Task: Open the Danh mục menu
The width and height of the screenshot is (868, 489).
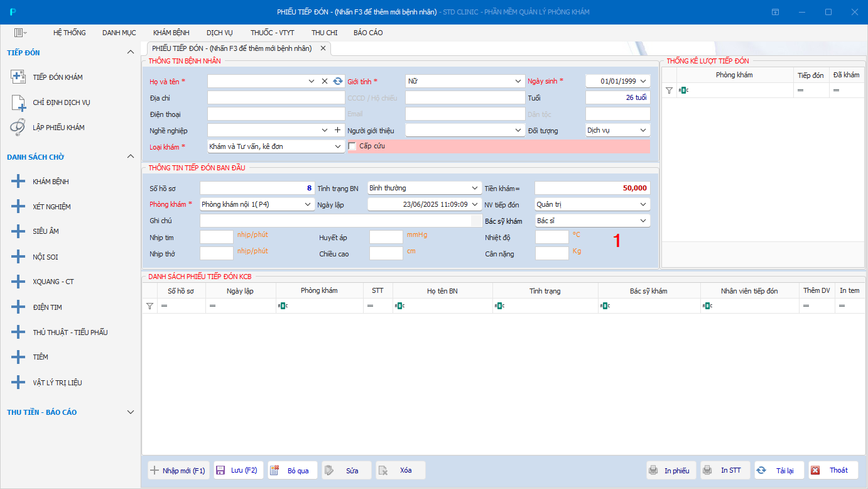Action: point(119,33)
